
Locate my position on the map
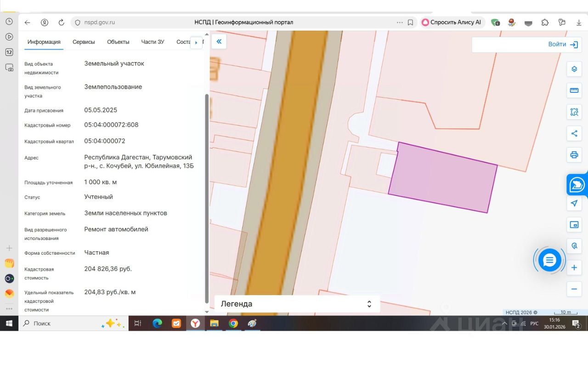coord(574,203)
